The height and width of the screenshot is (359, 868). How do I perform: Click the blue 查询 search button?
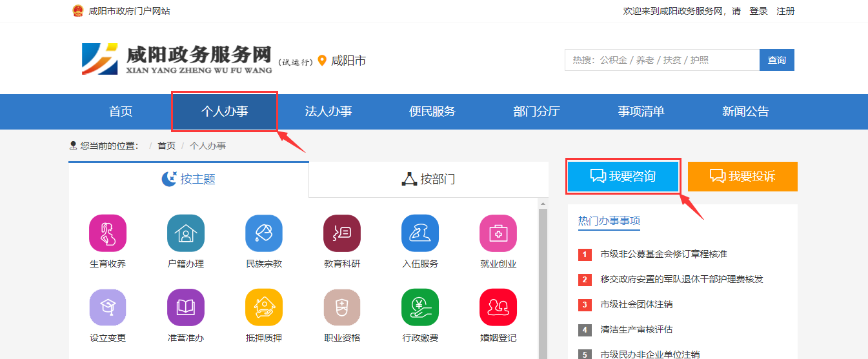tap(776, 60)
